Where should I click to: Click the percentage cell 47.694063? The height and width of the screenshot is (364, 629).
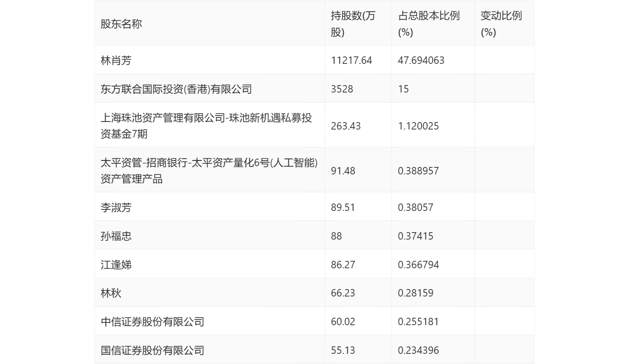[421, 60]
